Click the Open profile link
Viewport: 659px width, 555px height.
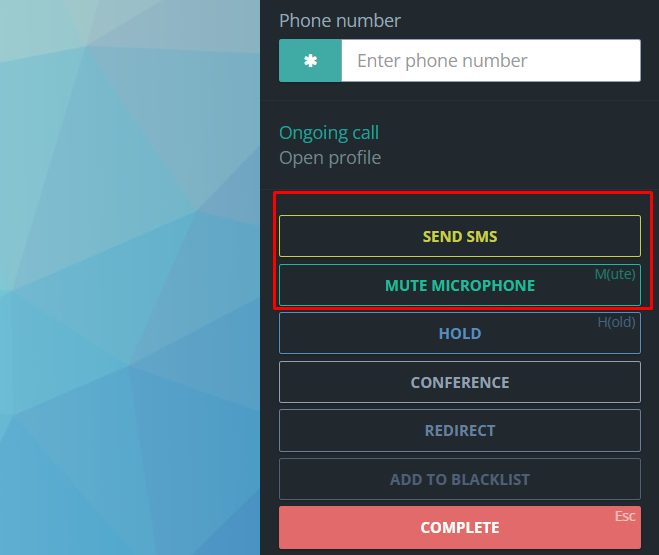click(x=329, y=158)
